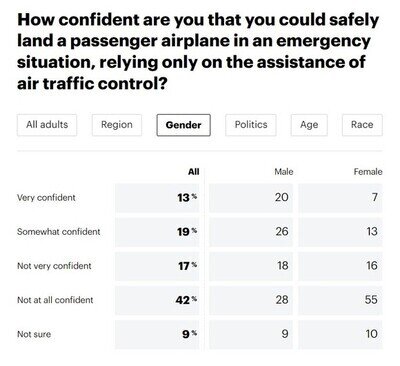
Task: Select the All adults tab
Action: pyautogui.click(x=47, y=125)
